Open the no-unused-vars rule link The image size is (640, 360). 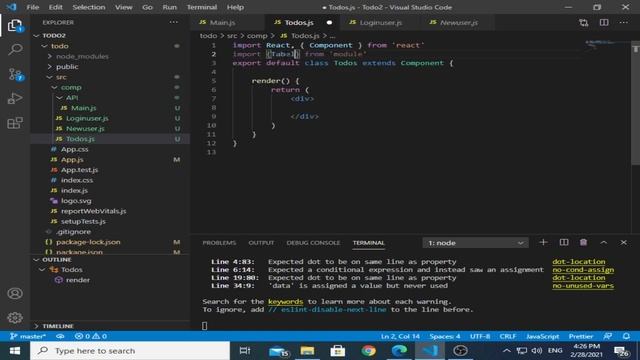tap(583, 286)
